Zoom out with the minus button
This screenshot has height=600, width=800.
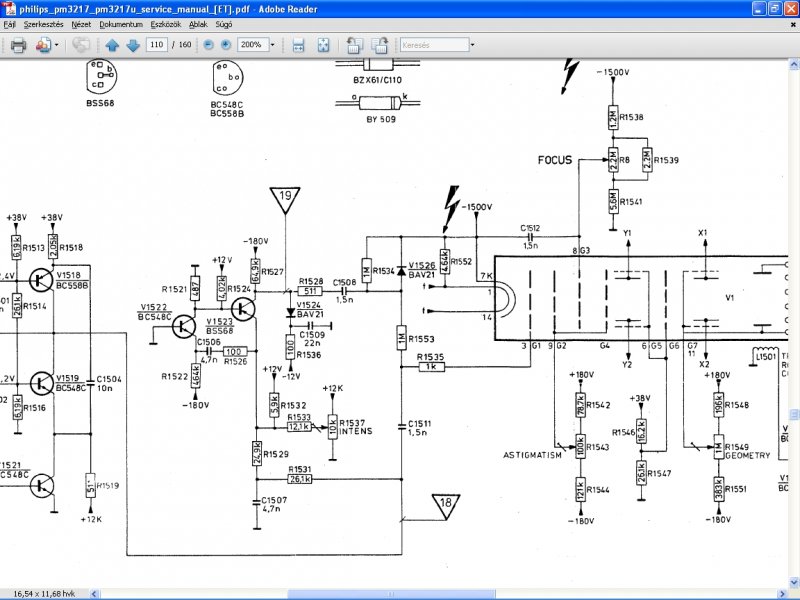pos(208,45)
